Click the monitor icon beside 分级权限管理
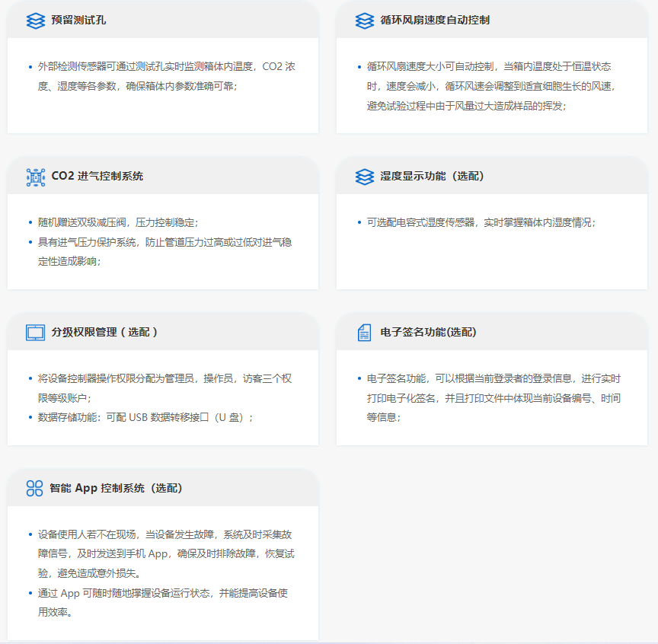The height and width of the screenshot is (644, 658). click(35, 333)
